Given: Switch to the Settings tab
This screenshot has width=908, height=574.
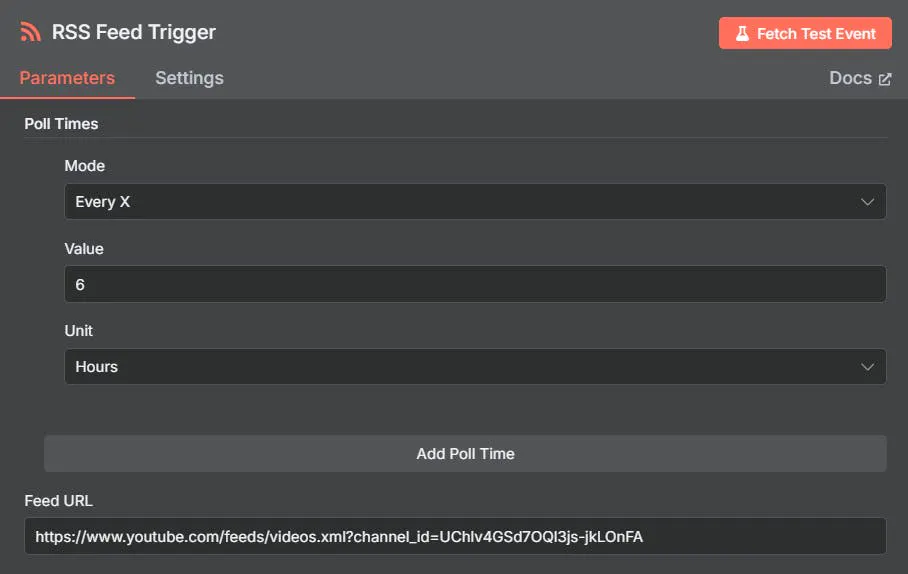Looking at the screenshot, I should [x=189, y=78].
